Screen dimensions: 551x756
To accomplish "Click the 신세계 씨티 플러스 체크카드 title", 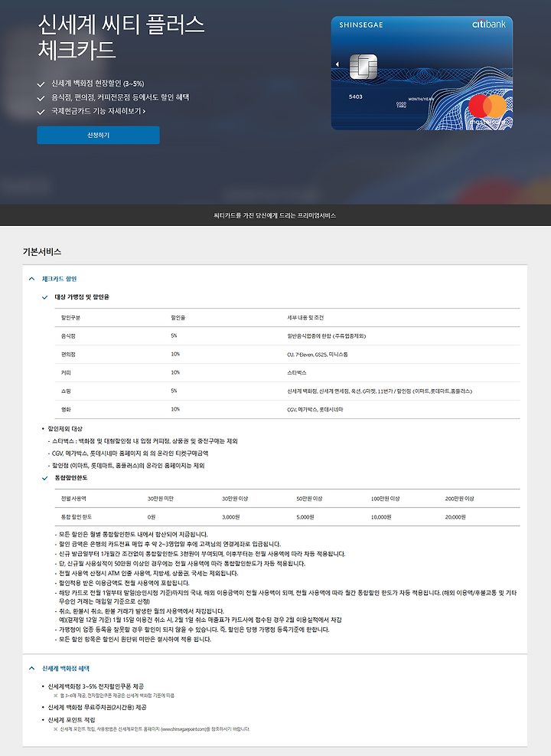I will [x=122, y=38].
